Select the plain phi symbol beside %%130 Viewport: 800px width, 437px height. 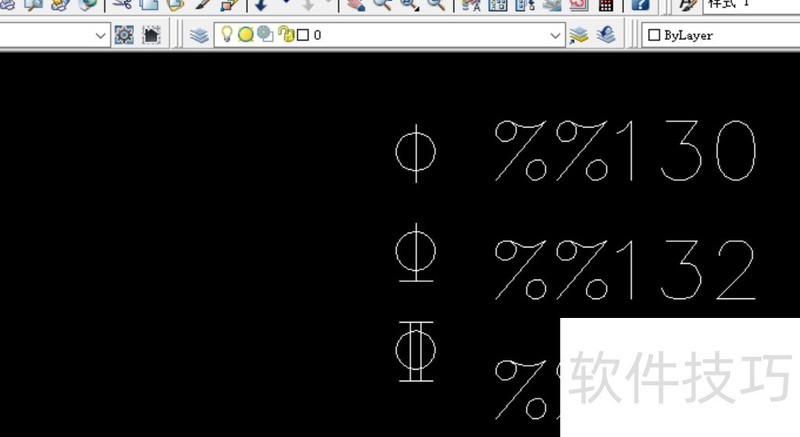point(416,153)
